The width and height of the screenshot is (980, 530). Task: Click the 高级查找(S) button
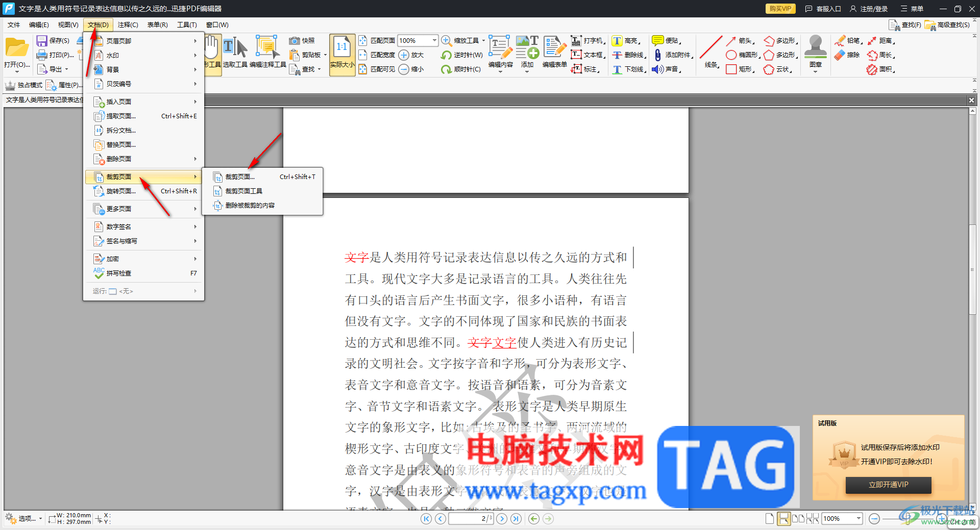[948, 25]
